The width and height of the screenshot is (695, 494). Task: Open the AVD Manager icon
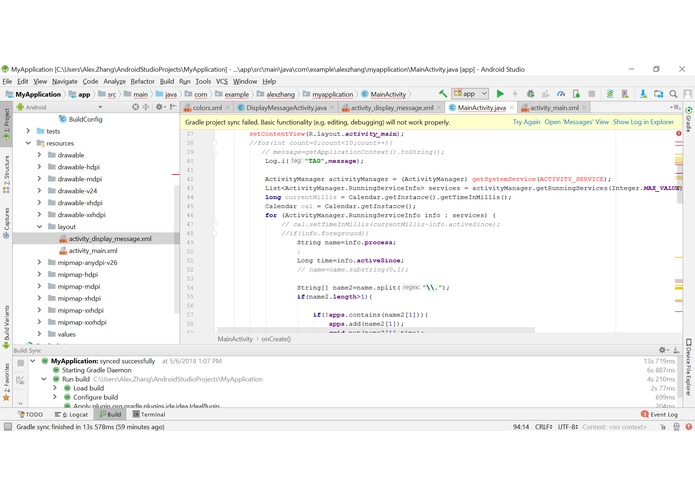pos(625,94)
